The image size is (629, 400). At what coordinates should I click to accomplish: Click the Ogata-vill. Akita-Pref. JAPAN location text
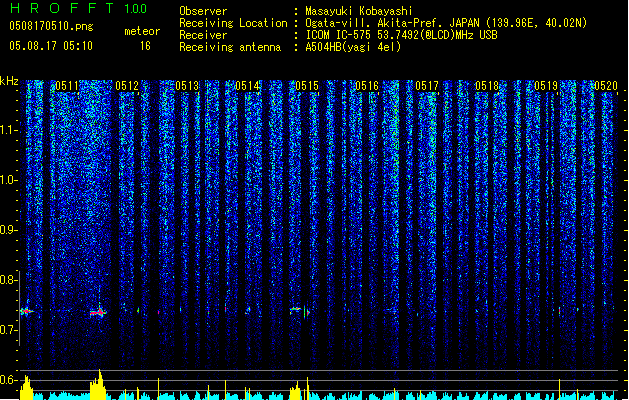446,23
